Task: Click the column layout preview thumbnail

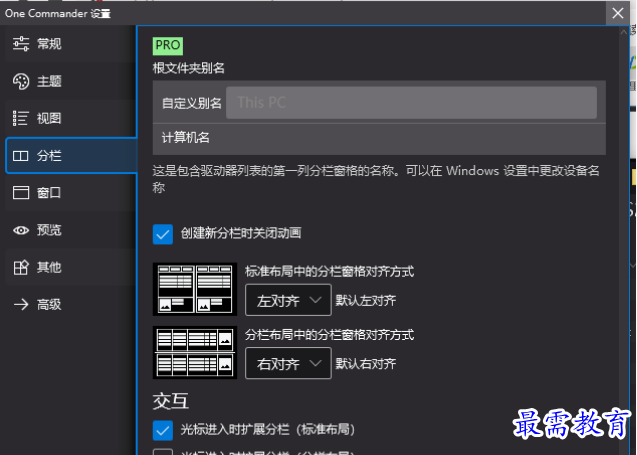Action: click(x=195, y=352)
